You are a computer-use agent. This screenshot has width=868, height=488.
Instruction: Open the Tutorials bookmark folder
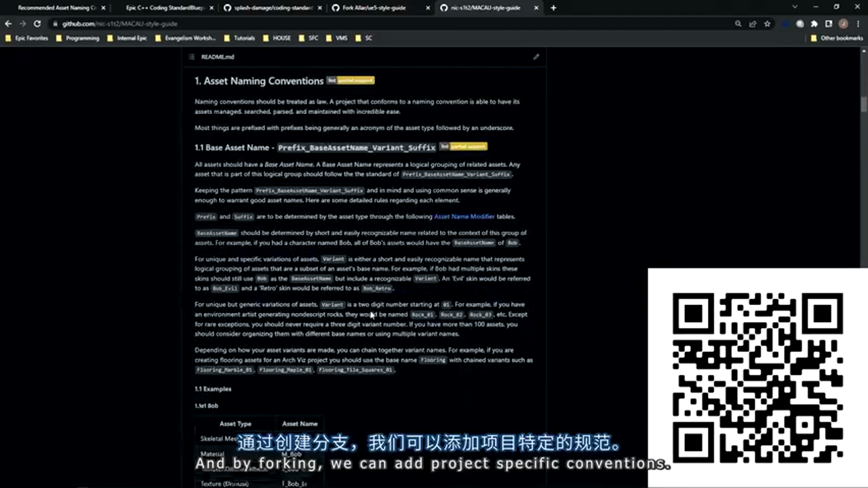(x=240, y=39)
